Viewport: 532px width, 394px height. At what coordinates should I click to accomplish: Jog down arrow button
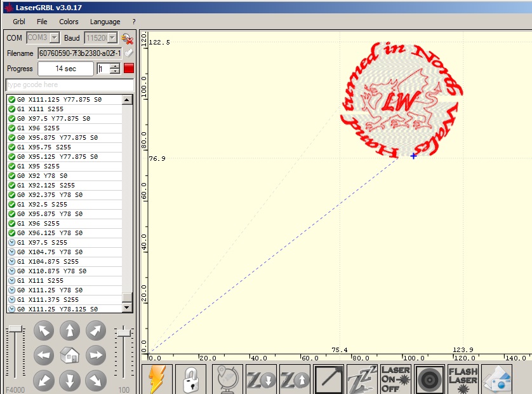click(x=70, y=381)
